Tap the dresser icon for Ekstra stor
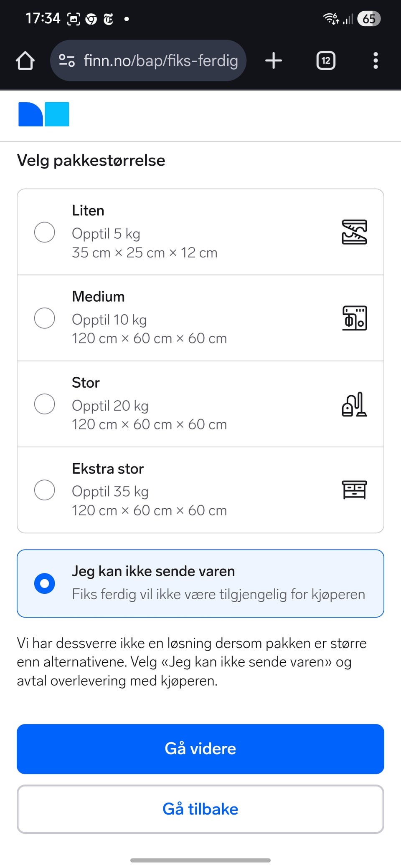The image size is (401, 868). tap(354, 490)
